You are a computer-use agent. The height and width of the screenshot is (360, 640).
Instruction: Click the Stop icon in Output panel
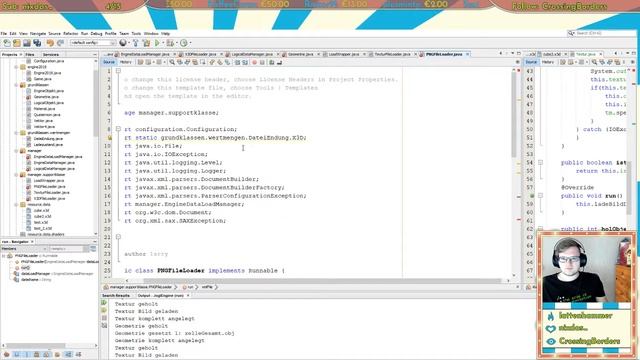(104, 318)
